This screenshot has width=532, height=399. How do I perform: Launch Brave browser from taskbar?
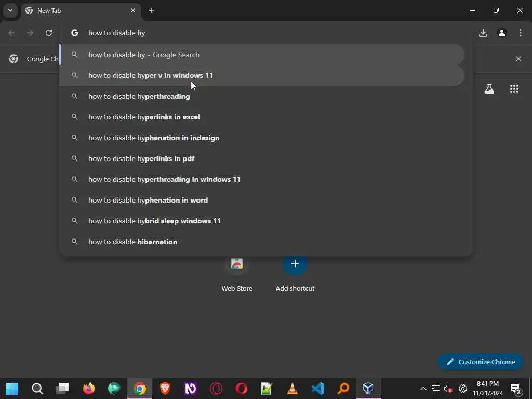[165, 389]
